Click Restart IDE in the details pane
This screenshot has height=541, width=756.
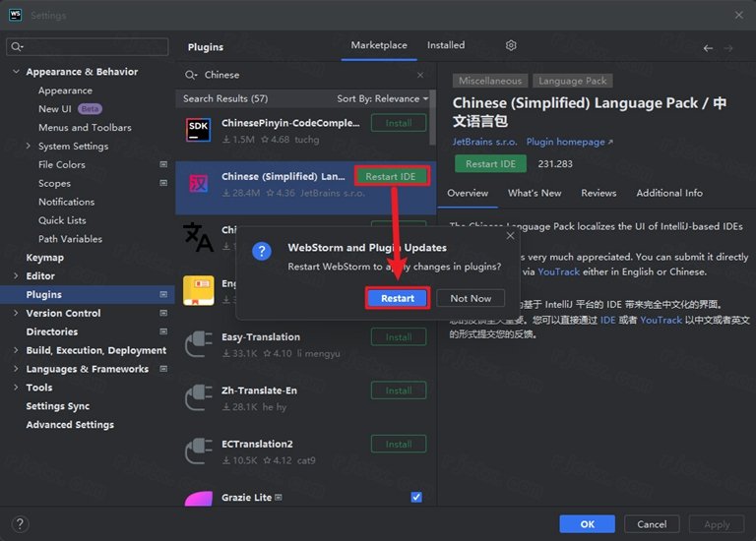[490, 164]
